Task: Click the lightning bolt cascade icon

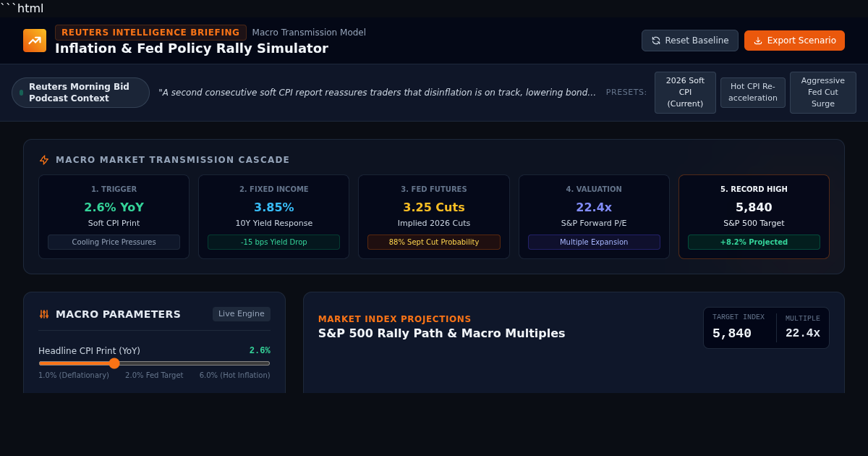Action: 44,160
